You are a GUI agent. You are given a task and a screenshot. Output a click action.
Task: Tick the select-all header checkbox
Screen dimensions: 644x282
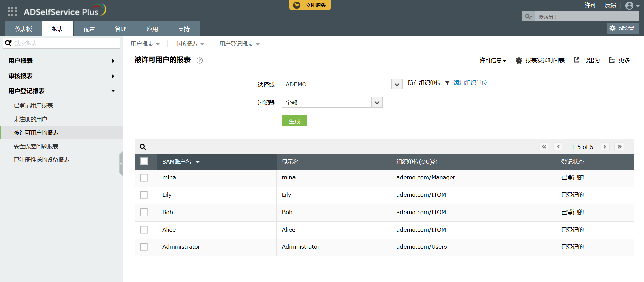144,161
